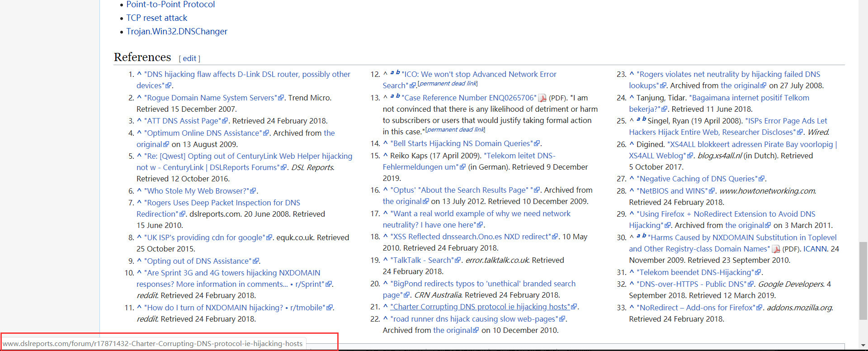Click the caret back-link for reference 14
The image size is (868, 351).
pos(385,143)
